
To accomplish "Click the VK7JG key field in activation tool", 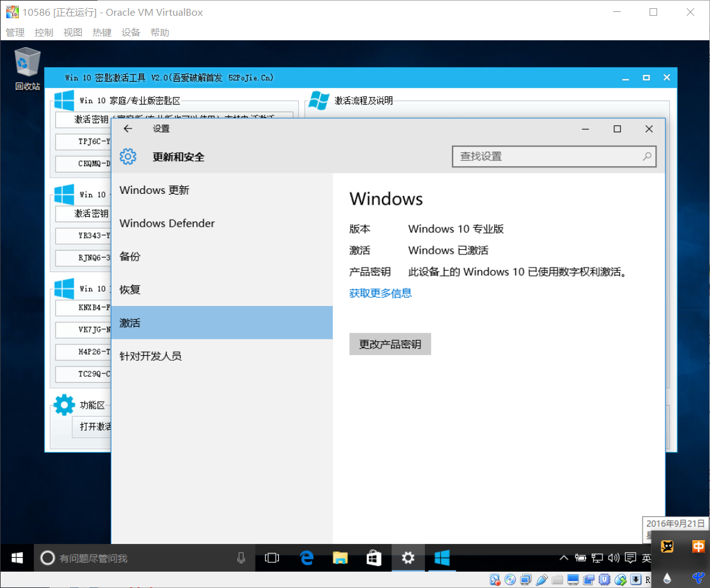I will click(x=83, y=330).
